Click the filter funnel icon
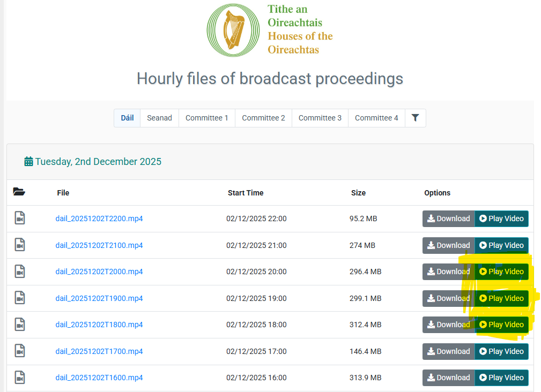This screenshot has height=392, width=541. pyautogui.click(x=415, y=118)
